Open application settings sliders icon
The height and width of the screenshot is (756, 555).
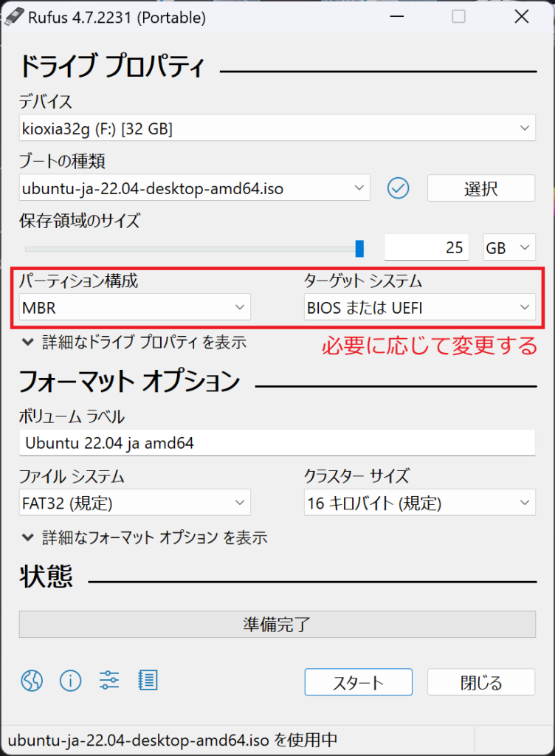pyautogui.click(x=109, y=681)
